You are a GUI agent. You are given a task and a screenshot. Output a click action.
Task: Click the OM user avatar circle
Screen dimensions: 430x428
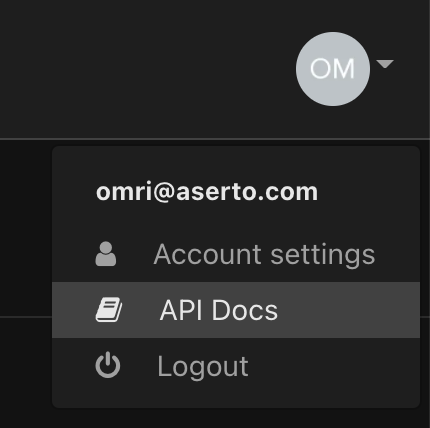coord(333,69)
